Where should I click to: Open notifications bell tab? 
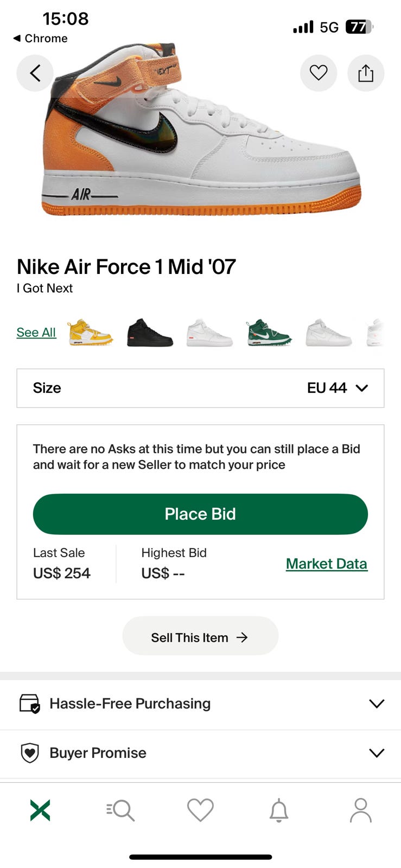click(x=279, y=810)
